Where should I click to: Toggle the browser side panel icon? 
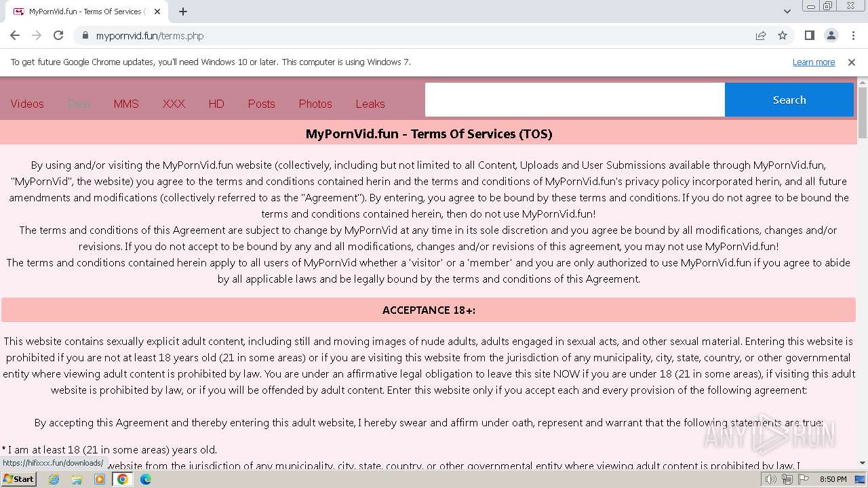pos(809,35)
